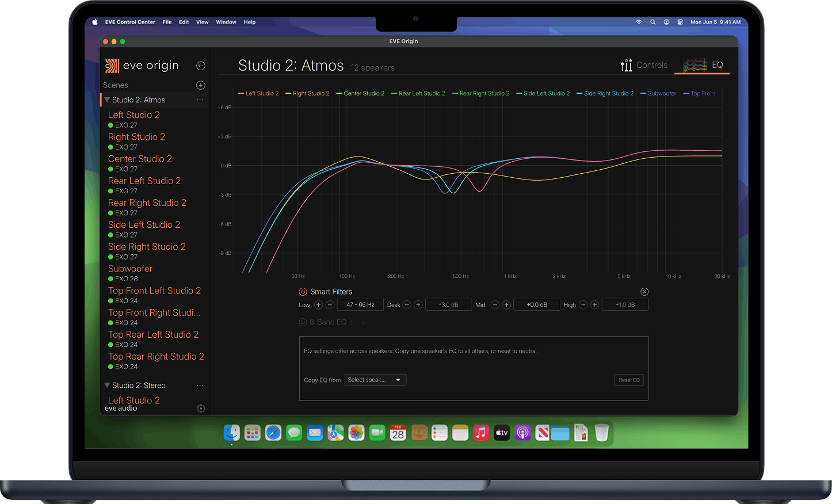Click the Mid filter value field

[x=537, y=305]
